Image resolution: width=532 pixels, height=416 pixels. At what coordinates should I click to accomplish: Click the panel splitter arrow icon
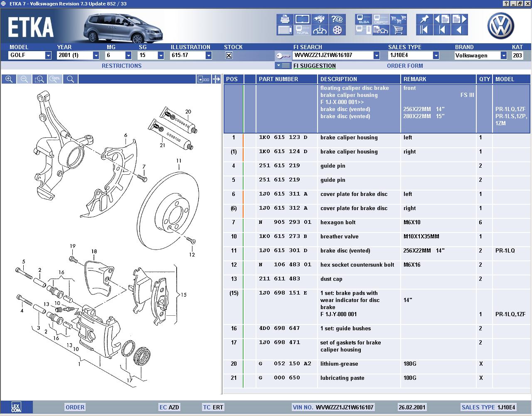tap(216, 79)
